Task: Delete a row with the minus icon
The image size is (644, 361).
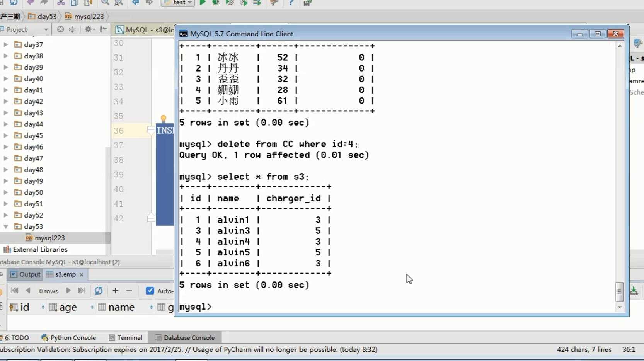Action: 129,291
